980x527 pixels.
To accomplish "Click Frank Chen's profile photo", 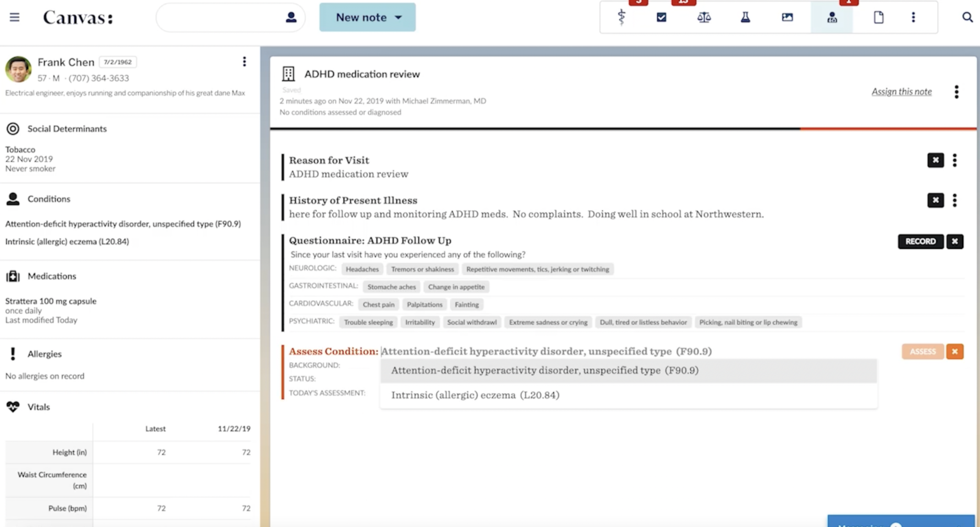I will tap(18, 69).
